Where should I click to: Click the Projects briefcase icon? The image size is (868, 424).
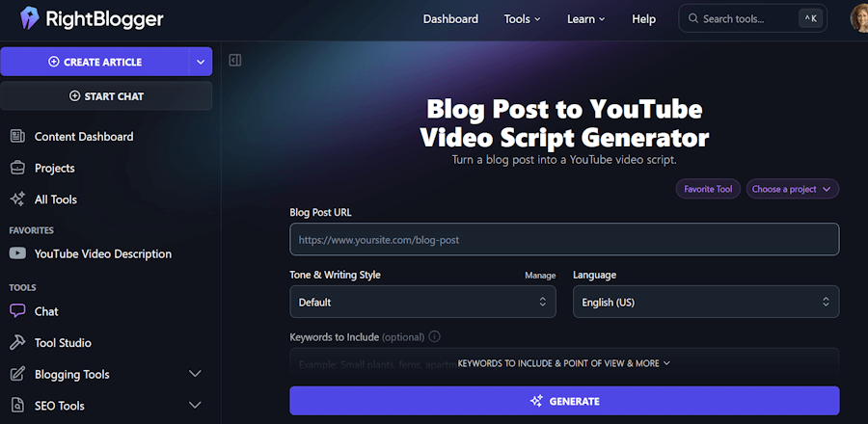17,168
